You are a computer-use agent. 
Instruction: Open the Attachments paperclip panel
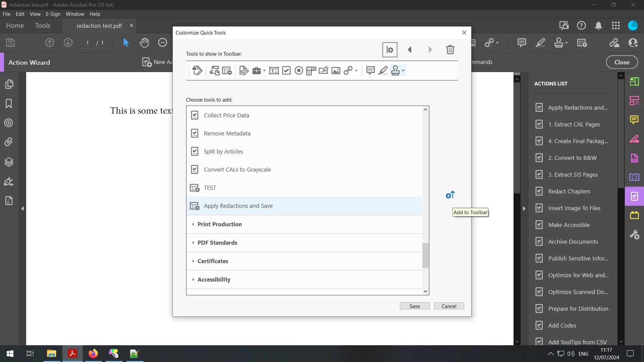[x=9, y=142]
